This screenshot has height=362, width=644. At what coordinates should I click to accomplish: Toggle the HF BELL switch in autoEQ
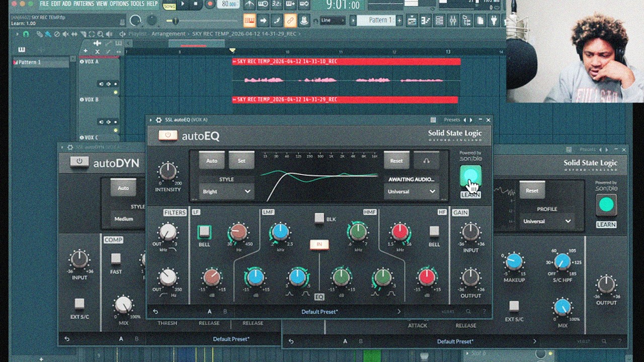(x=434, y=231)
